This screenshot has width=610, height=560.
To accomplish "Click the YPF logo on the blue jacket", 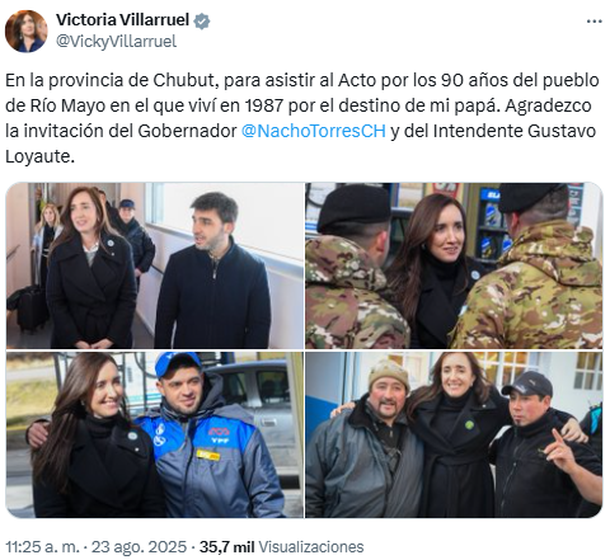I will 220,436.
